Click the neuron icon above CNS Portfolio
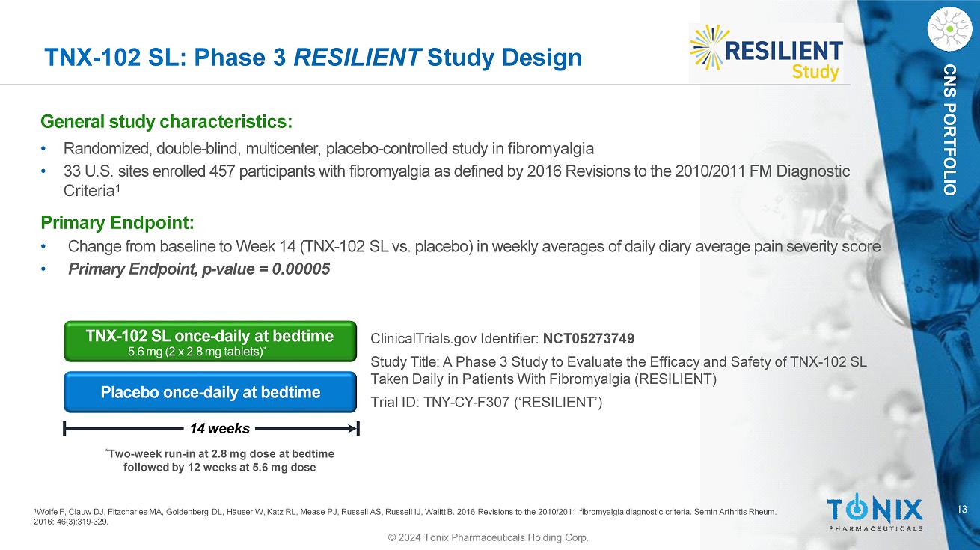980x550 pixels. click(x=949, y=28)
